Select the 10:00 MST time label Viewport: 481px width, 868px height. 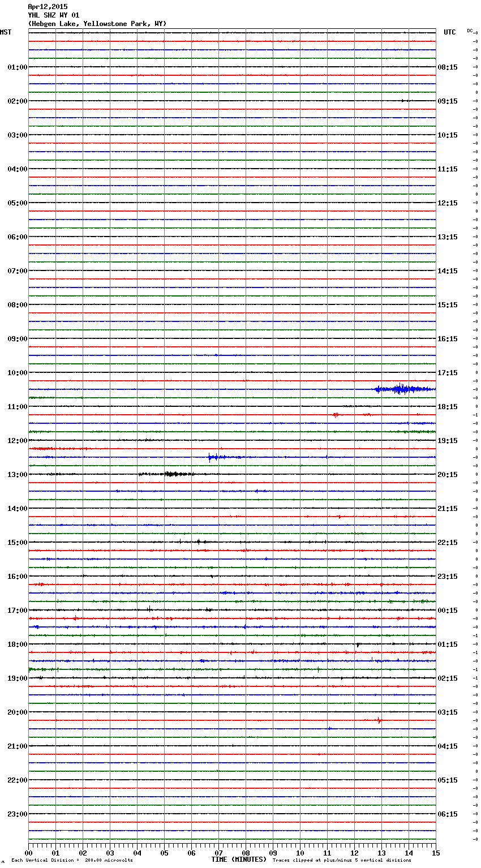point(18,373)
